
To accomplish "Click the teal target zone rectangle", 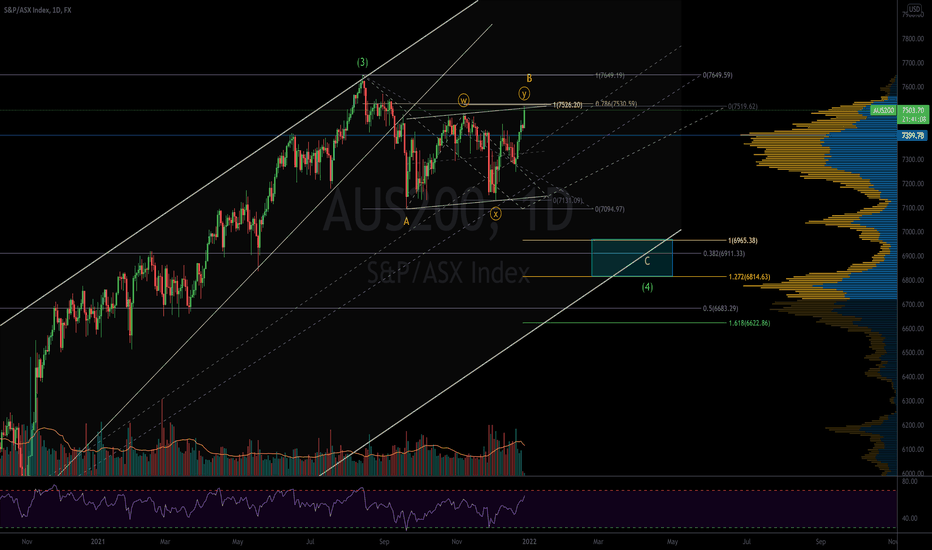I will pos(632,258).
